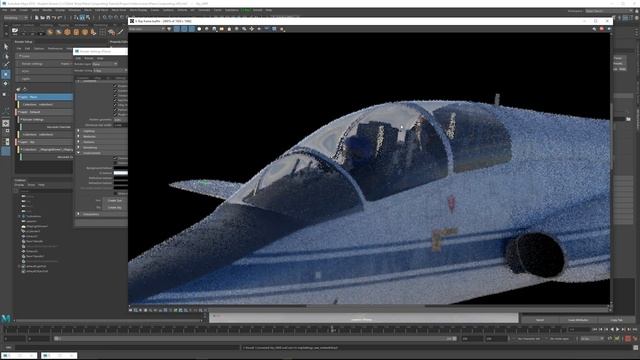Viewport: 640px width, 360px height.
Task: Open the File menu in Maya menu bar
Action: (5, 10)
